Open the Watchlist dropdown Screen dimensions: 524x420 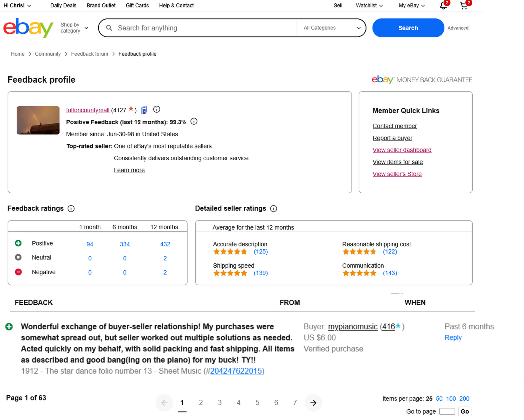click(x=369, y=6)
